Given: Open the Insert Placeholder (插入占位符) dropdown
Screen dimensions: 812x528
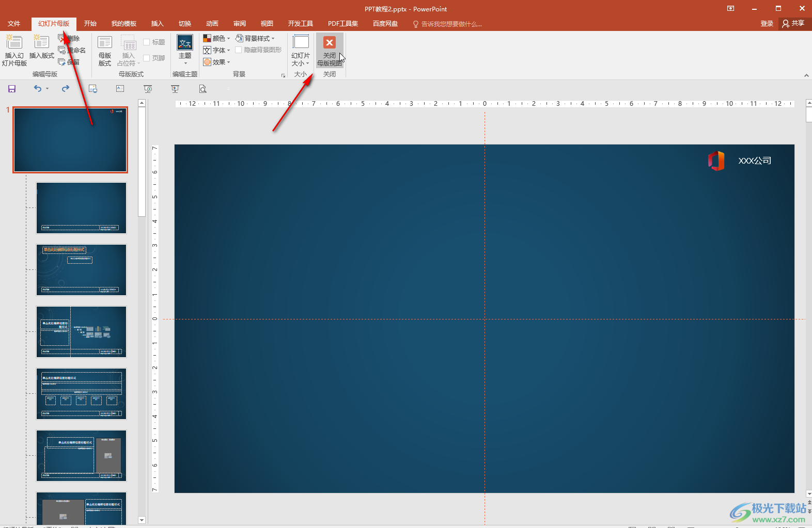Looking at the screenshot, I should click(129, 51).
